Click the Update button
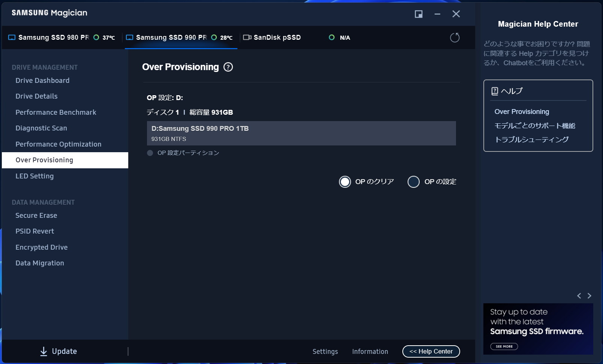This screenshot has height=364, width=603. pyautogui.click(x=58, y=351)
